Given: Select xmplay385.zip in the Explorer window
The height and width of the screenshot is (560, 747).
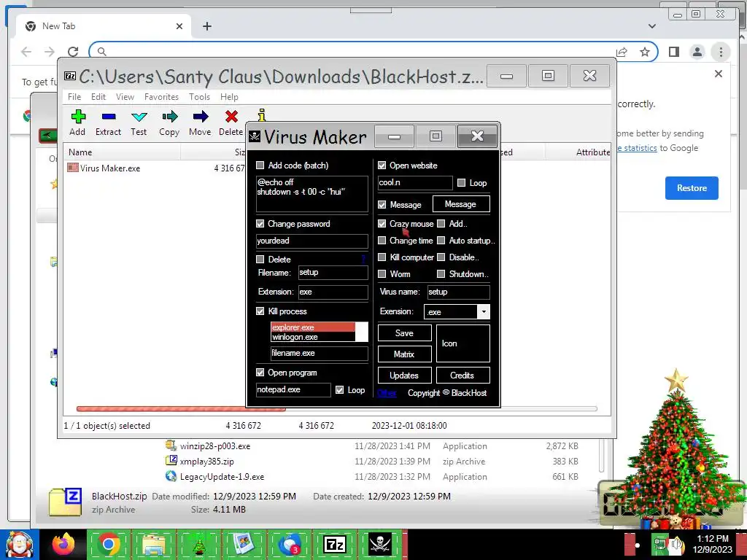Looking at the screenshot, I should pos(206,462).
